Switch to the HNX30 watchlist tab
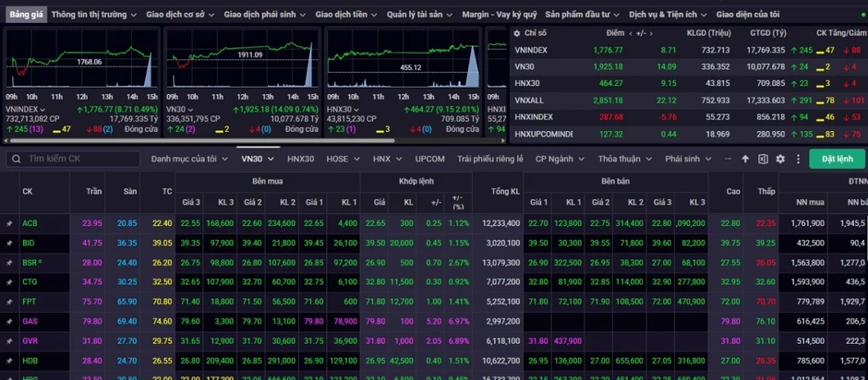Image resolution: width=868 pixels, height=380 pixels. (x=301, y=159)
